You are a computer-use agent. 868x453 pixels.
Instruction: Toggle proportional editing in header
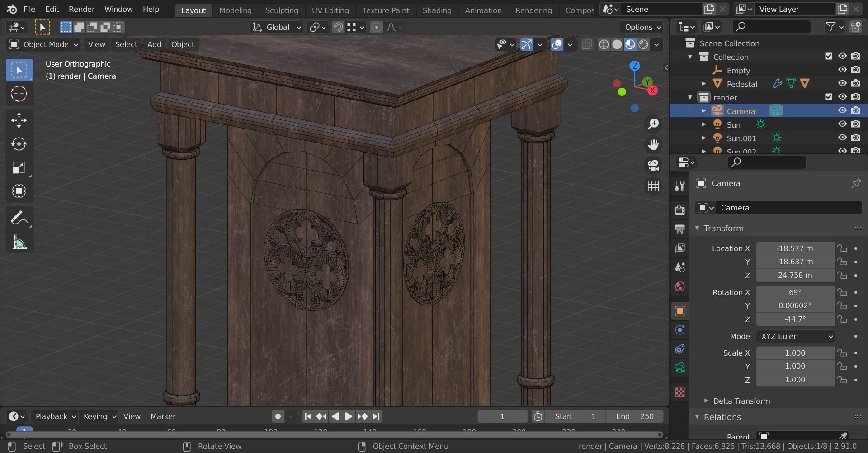(376, 27)
